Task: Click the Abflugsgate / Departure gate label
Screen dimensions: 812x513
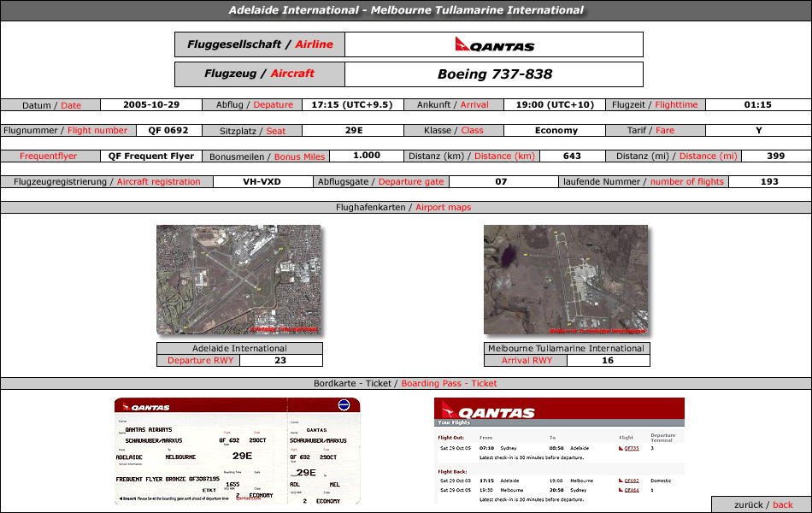Action: pyautogui.click(x=380, y=182)
